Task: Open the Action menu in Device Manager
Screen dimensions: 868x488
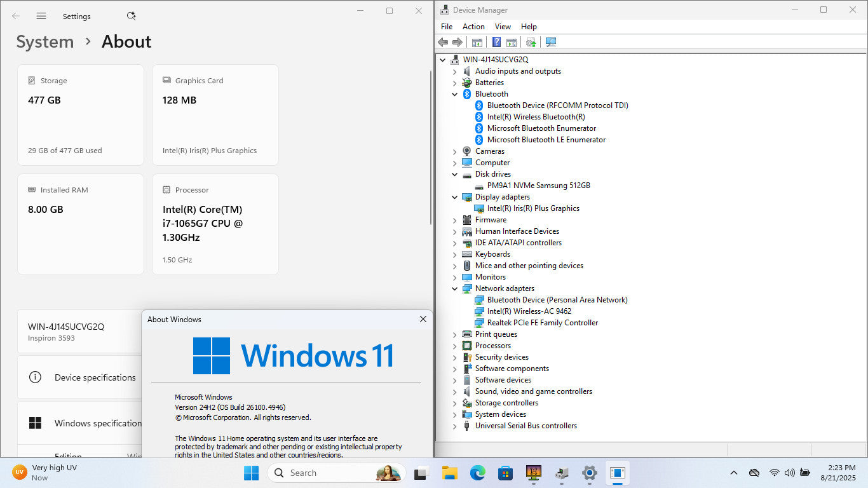Action: pyautogui.click(x=473, y=27)
